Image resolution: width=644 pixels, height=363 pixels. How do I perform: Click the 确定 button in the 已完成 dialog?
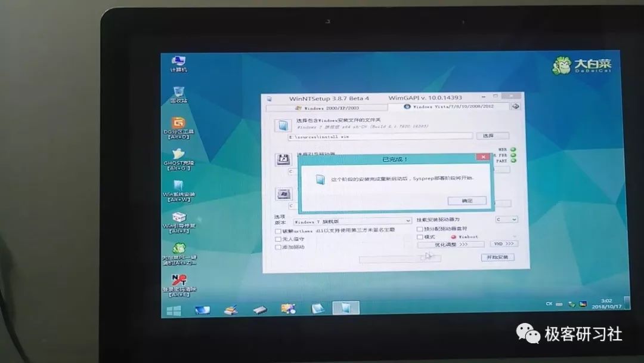pos(467,201)
